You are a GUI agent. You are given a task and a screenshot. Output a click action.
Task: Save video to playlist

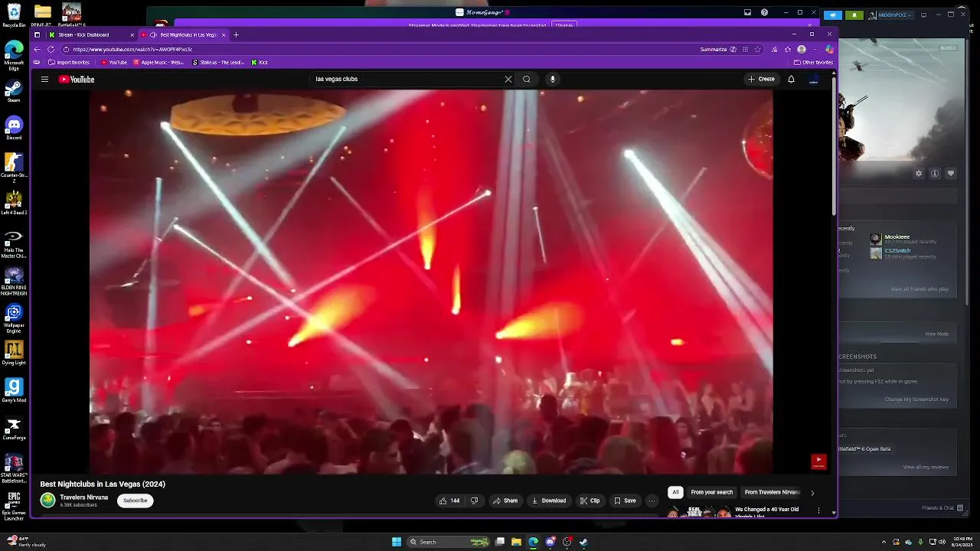625,500
